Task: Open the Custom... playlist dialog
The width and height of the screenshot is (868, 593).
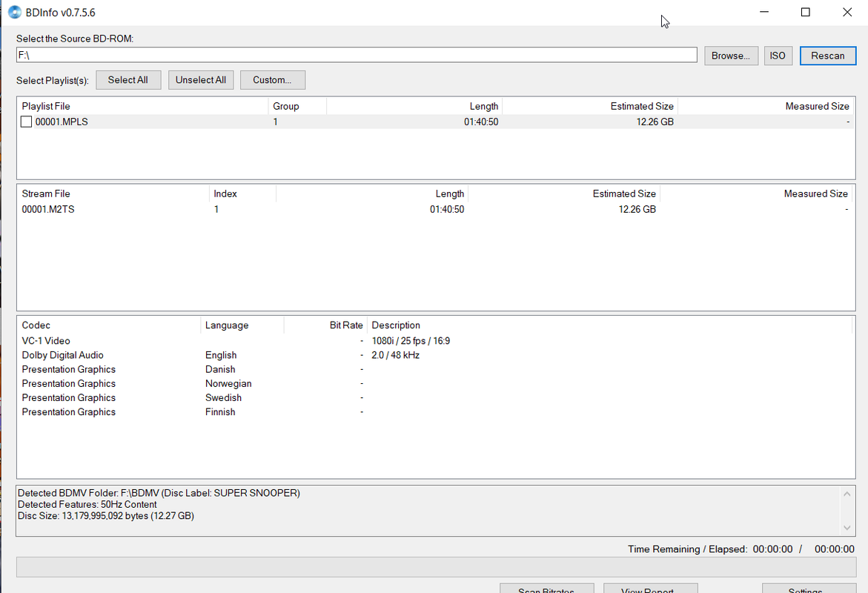Action: [272, 80]
